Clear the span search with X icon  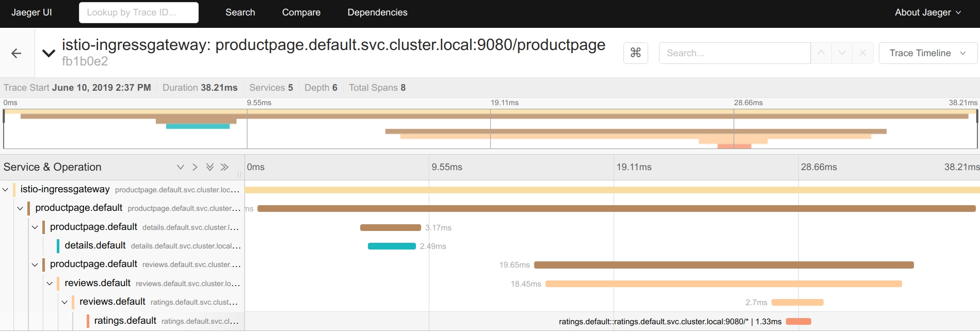pyautogui.click(x=862, y=53)
